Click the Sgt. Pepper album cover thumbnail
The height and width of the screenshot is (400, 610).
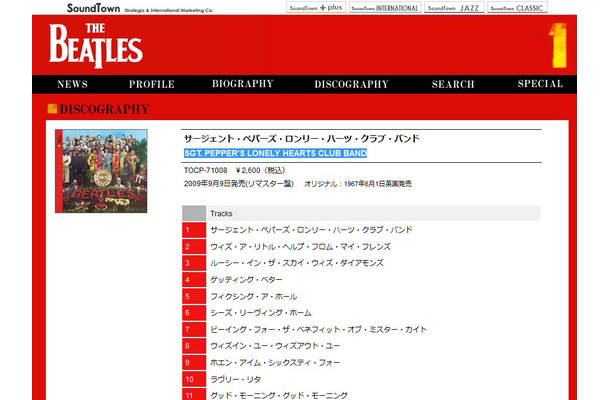pos(101,171)
